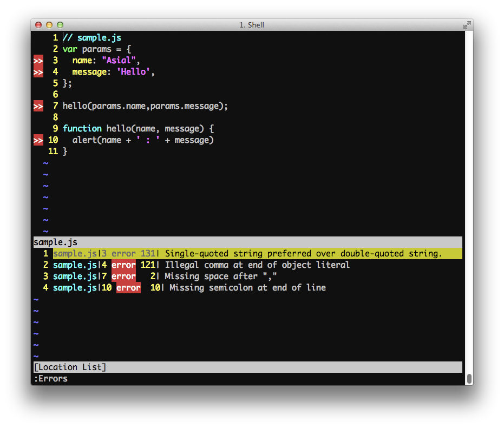The width and height of the screenshot is (504, 428).
Task: Select the 'Single-quoted string preferred' error entry
Action: (303, 254)
